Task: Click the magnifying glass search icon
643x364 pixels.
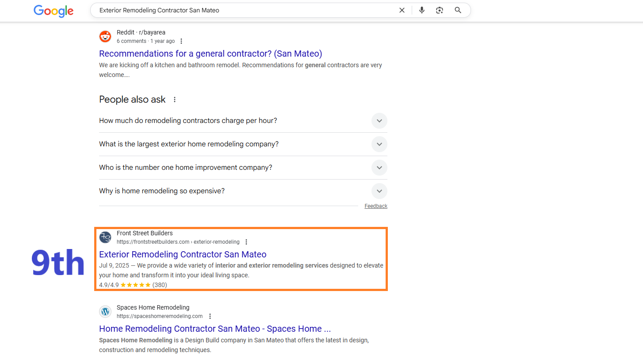Action: pyautogui.click(x=458, y=10)
